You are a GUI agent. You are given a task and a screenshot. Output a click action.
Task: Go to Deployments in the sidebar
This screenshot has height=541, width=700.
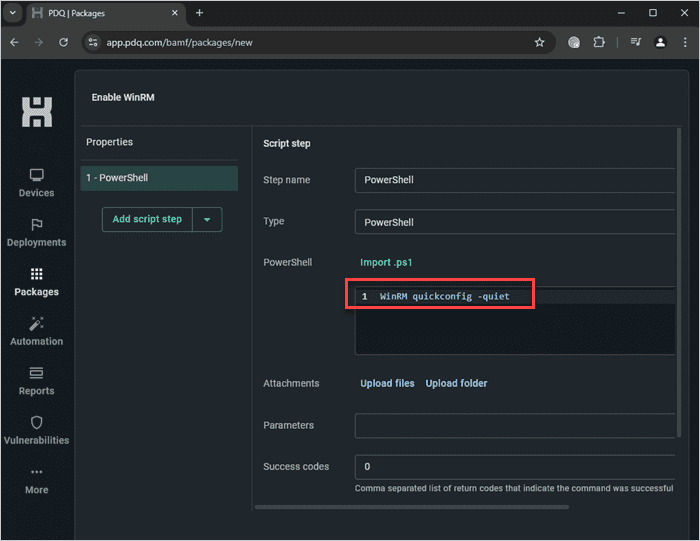pos(37,233)
